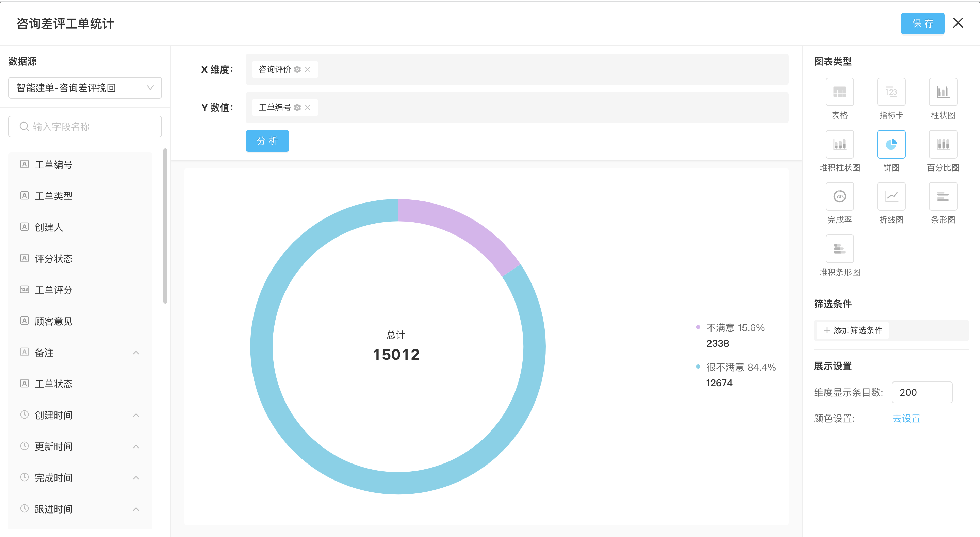Click the 工单评分 field name
Image resolution: width=980 pixels, height=537 pixels.
coord(54,290)
